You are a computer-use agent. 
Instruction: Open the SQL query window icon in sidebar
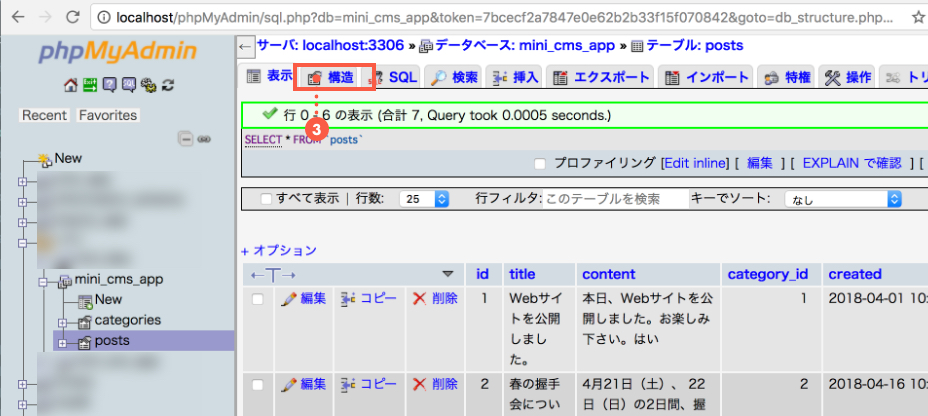(129, 85)
